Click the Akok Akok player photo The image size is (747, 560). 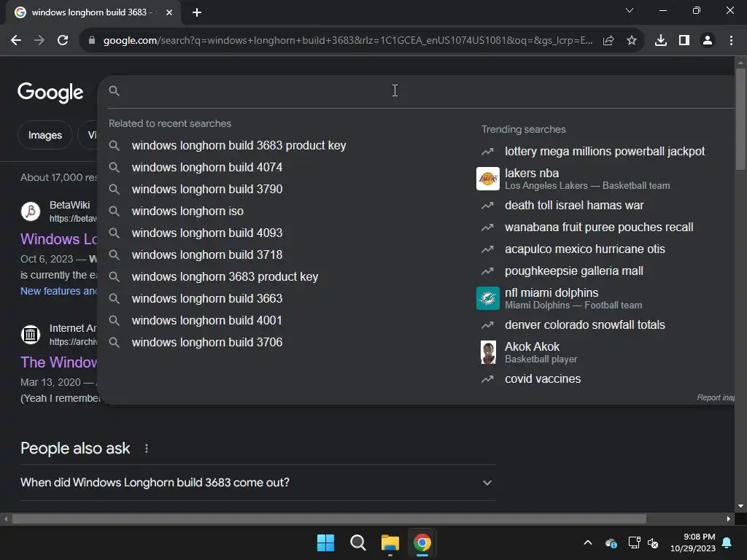pos(488,352)
